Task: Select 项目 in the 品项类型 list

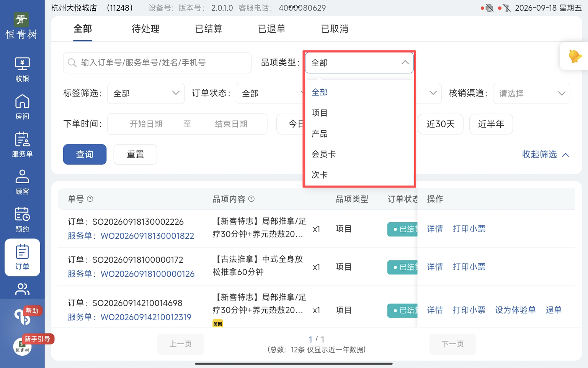Action: pos(359,113)
